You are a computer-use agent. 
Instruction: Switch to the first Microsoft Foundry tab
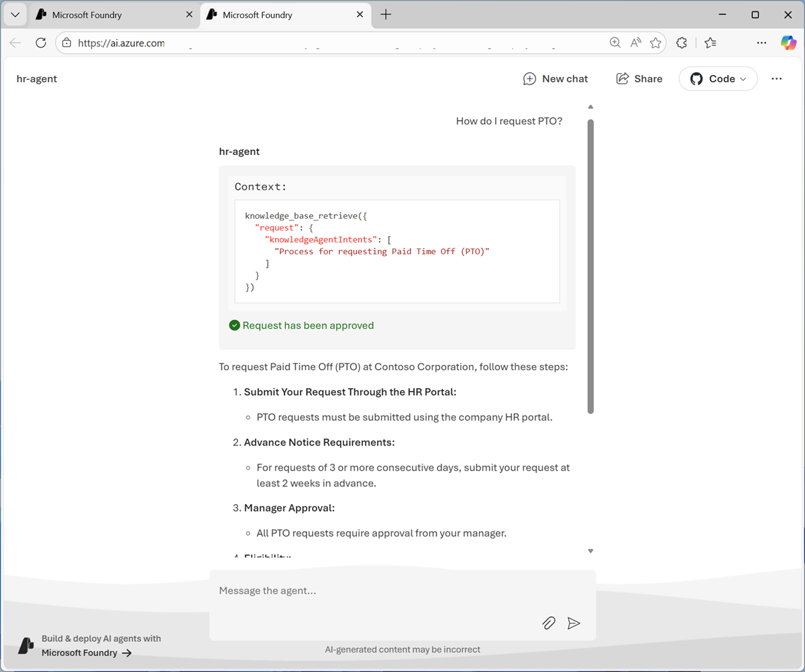coord(107,14)
